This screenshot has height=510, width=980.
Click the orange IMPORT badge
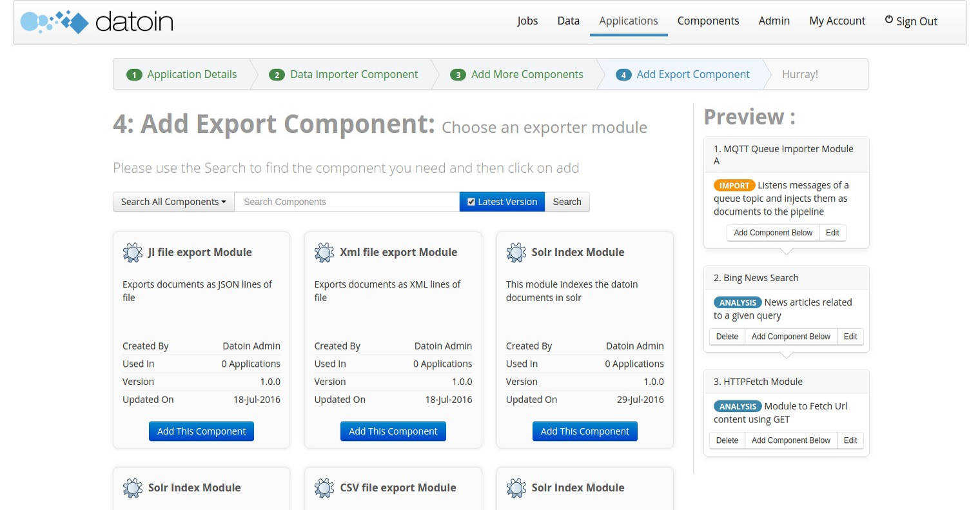tap(734, 185)
